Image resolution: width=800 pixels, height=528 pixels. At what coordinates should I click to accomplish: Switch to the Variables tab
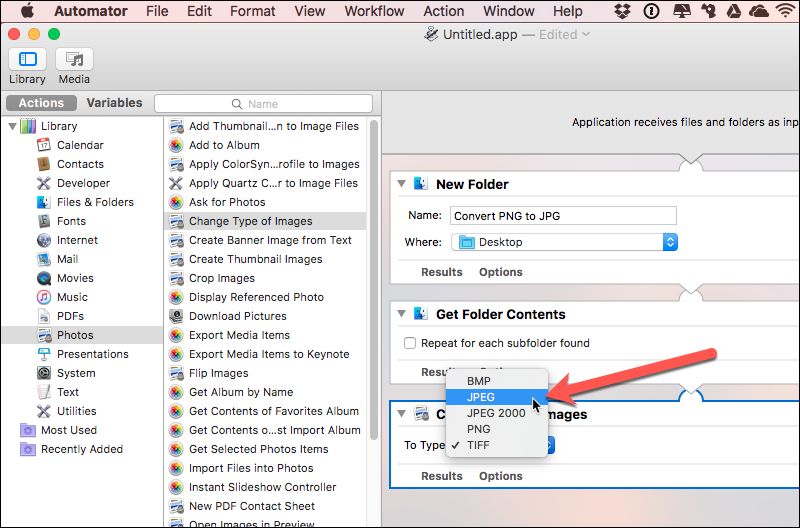[114, 103]
